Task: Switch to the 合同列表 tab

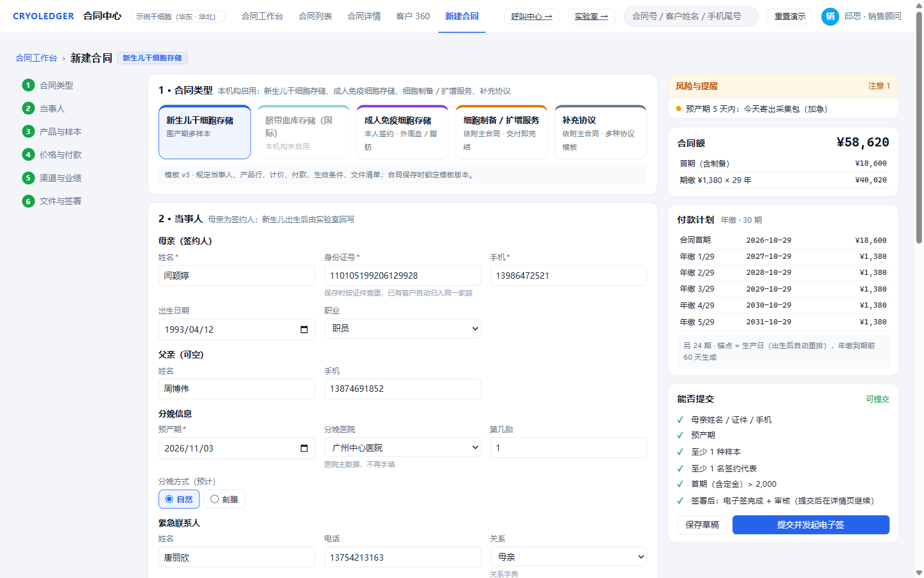Action: [x=316, y=16]
